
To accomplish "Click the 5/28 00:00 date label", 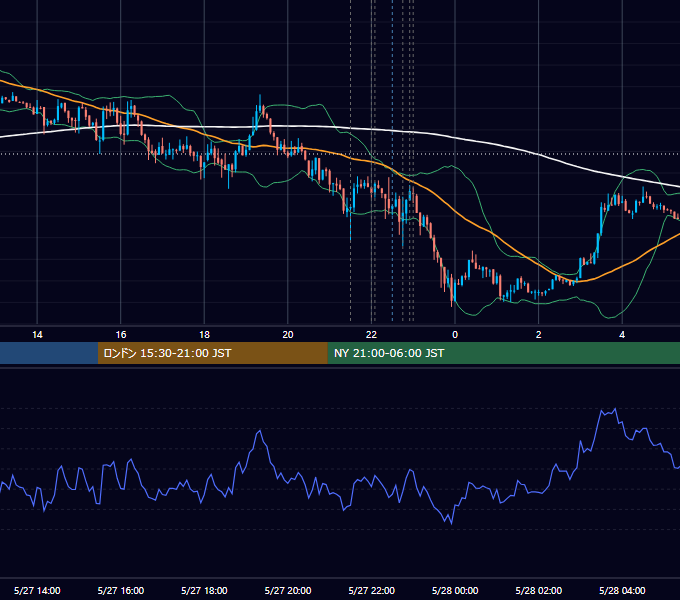I will [455, 590].
